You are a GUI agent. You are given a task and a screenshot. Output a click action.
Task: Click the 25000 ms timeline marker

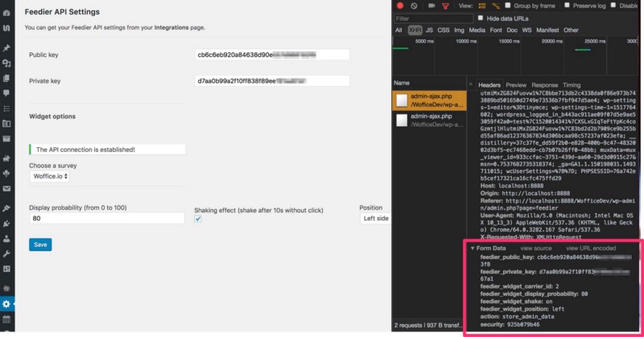[595, 41]
